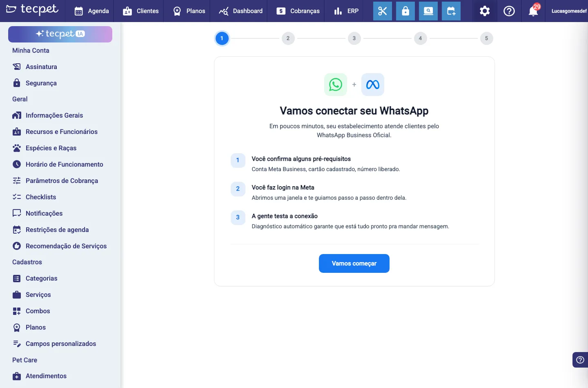Open help from the header question-mark icon
The width and height of the screenshot is (588, 388).
click(509, 11)
